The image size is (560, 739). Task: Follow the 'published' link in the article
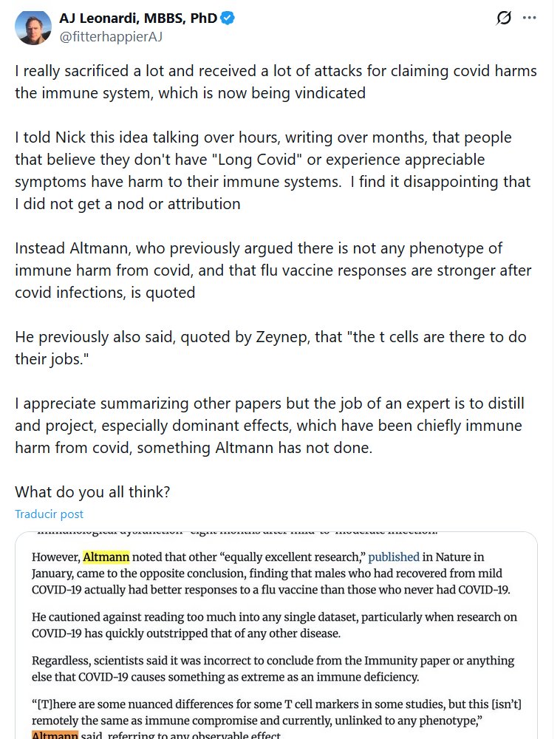(x=393, y=557)
